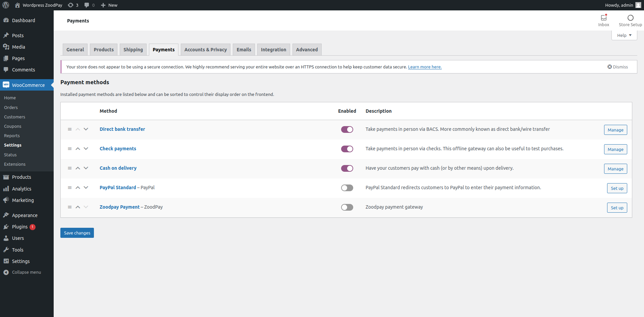Open the Integration tab
The image size is (644, 317).
click(274, 50)
